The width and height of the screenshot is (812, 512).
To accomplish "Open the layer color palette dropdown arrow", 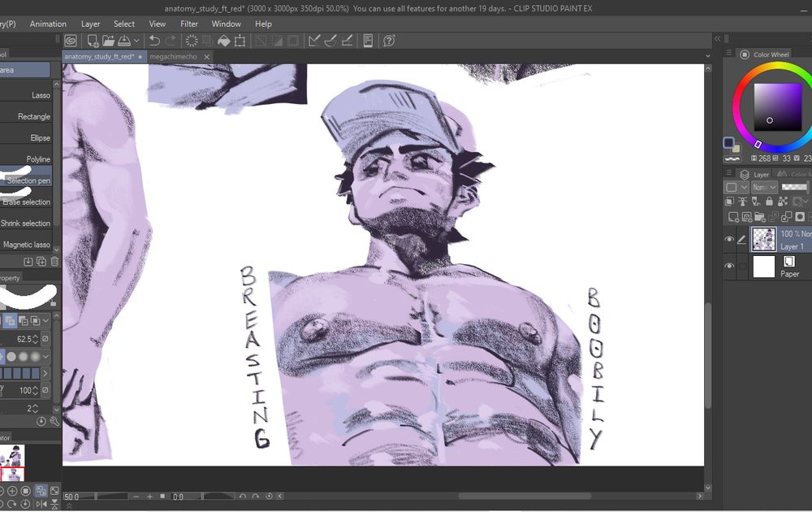I will (745, 187).
